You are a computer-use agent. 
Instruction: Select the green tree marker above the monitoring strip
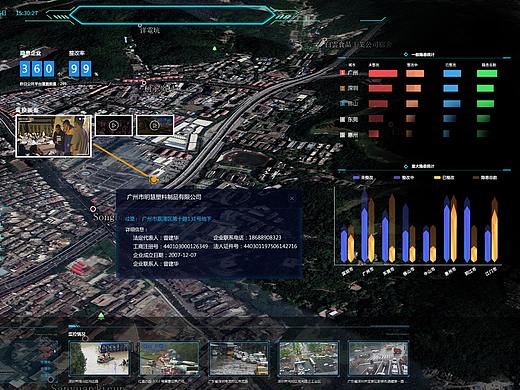point(101,316)
